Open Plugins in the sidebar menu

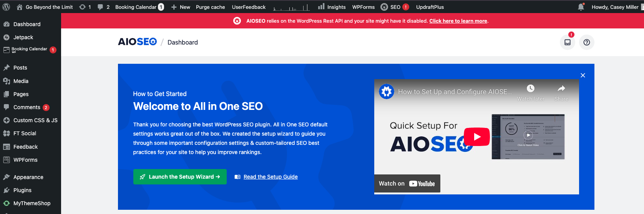coord(22,190)
